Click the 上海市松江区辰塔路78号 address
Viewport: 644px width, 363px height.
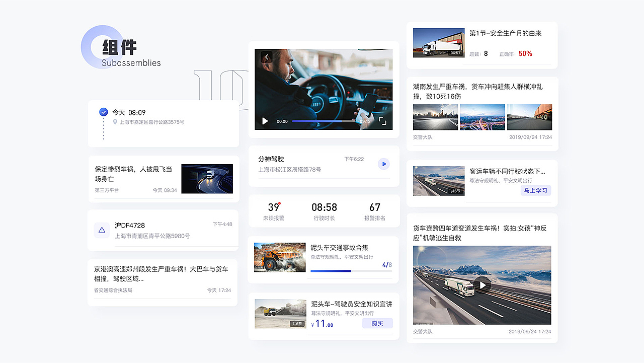pos(290,170)
